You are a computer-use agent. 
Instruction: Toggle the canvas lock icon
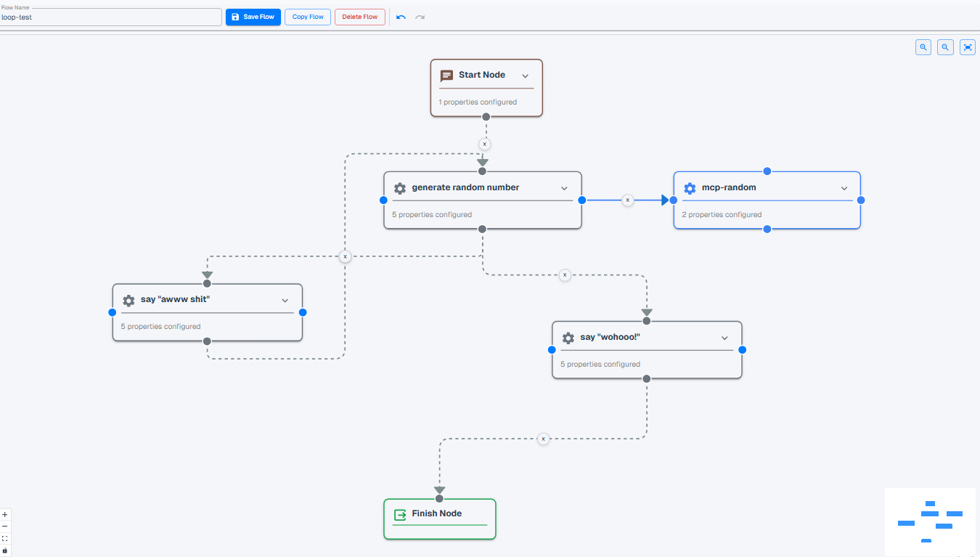5,550
